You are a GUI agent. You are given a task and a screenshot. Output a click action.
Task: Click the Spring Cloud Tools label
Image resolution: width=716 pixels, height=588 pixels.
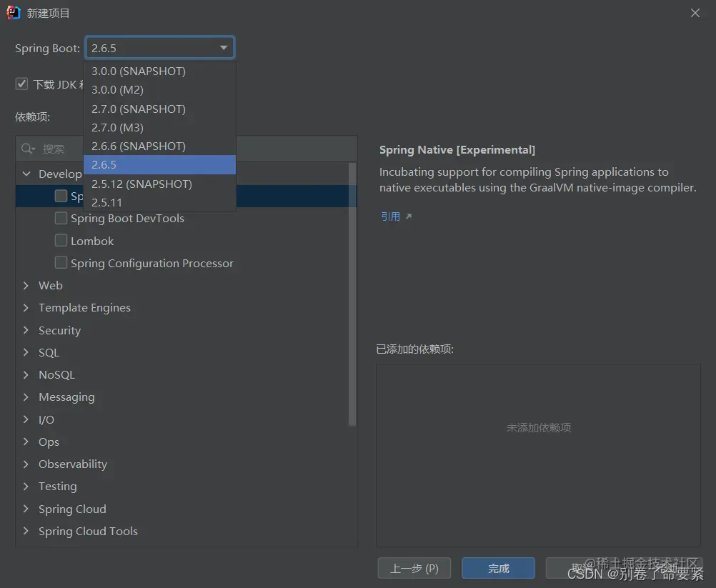88,532
